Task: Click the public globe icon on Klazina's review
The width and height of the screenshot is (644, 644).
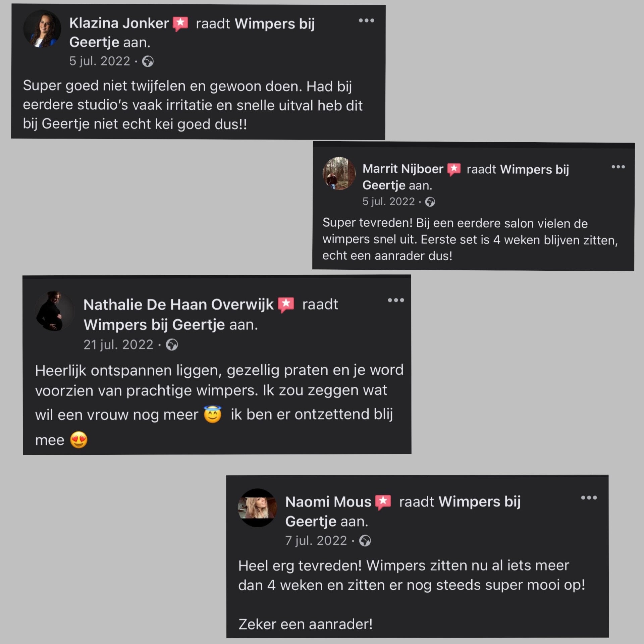Action: [x=148, y=61]
